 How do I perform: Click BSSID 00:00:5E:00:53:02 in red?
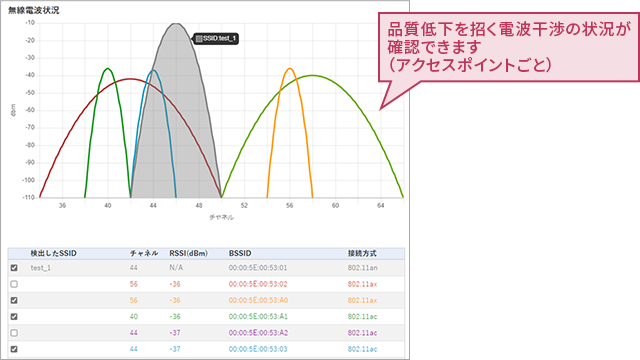point(258,284)
